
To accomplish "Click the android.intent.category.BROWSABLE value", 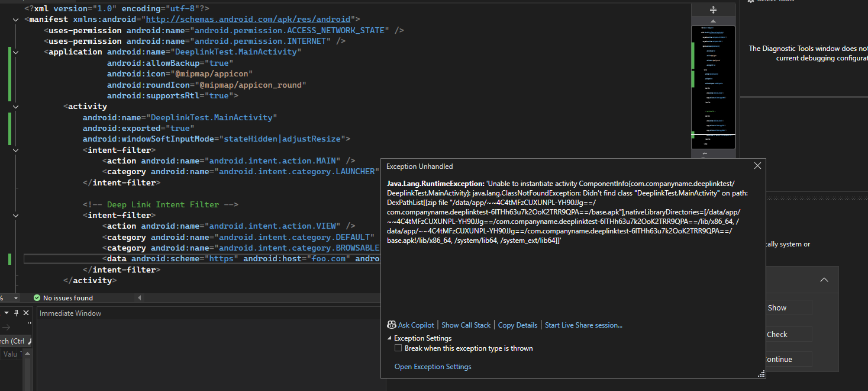I will [297, 248].
